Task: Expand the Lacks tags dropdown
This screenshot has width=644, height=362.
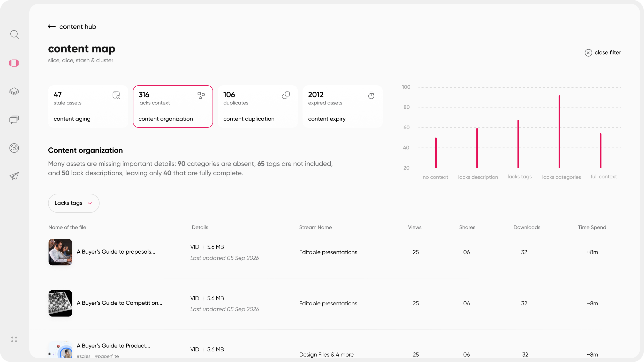Action: pyautogui.click(x=74, y=203)
